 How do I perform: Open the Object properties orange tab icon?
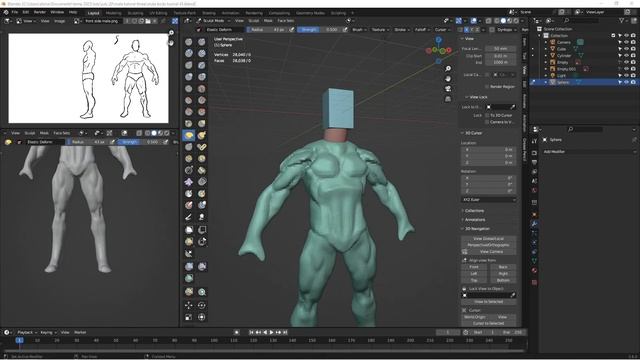pos(534,214)
